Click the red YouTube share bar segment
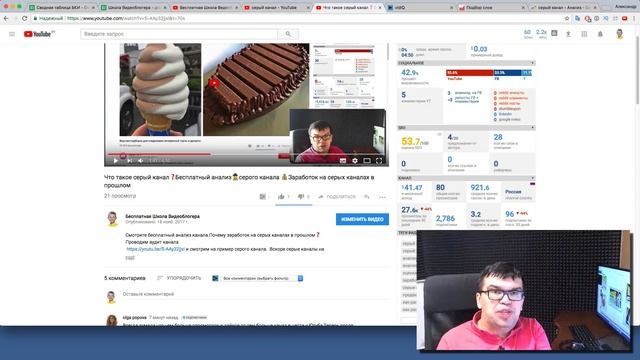640x360 pixels. [469, 73]
